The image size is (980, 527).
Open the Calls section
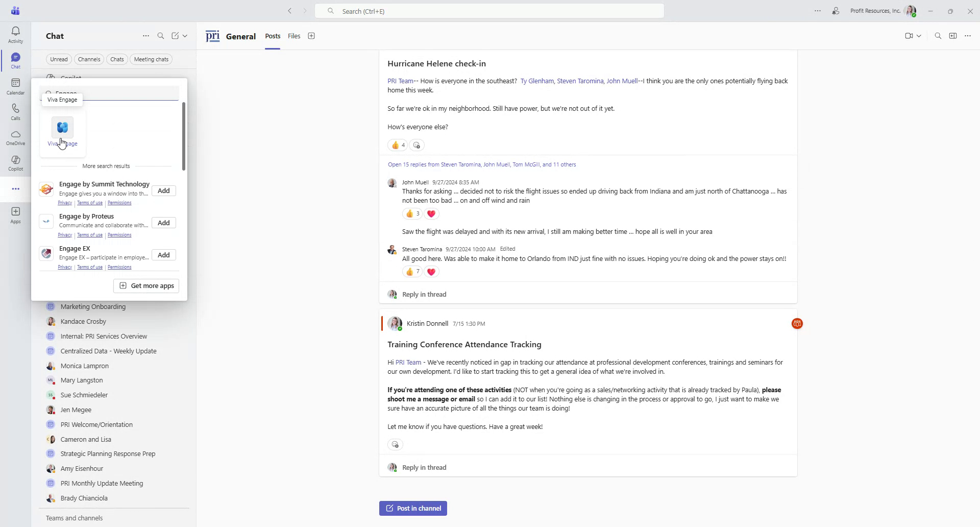[x=15, y=111]
